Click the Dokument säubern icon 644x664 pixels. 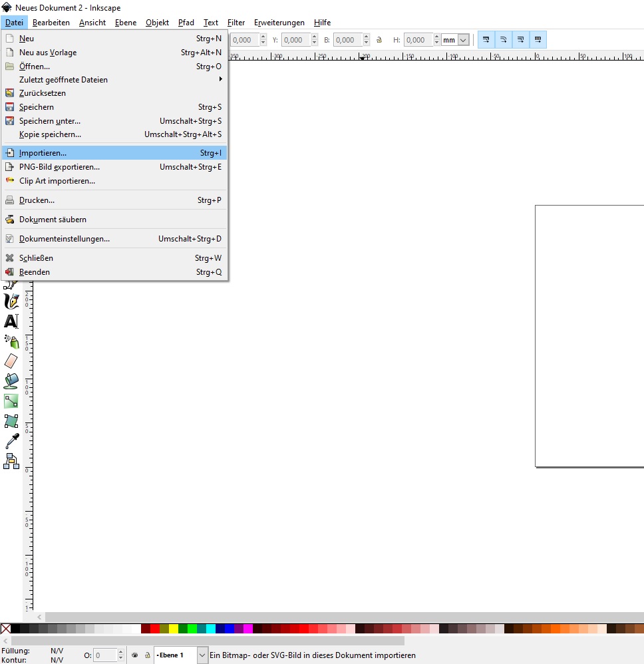point(9,220)
